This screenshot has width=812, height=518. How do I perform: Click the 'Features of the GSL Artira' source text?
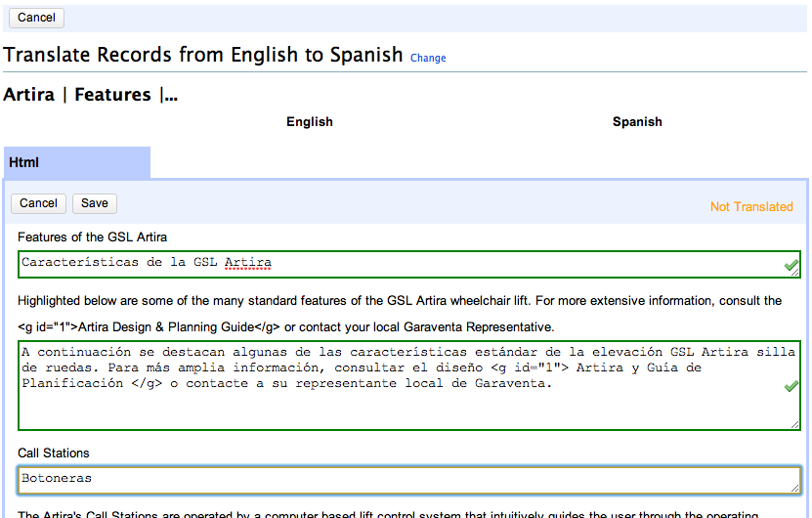click(92, 237)
